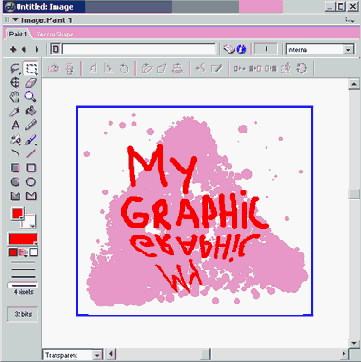
Task: Open the foreground color chip
Action: [17, 213]
